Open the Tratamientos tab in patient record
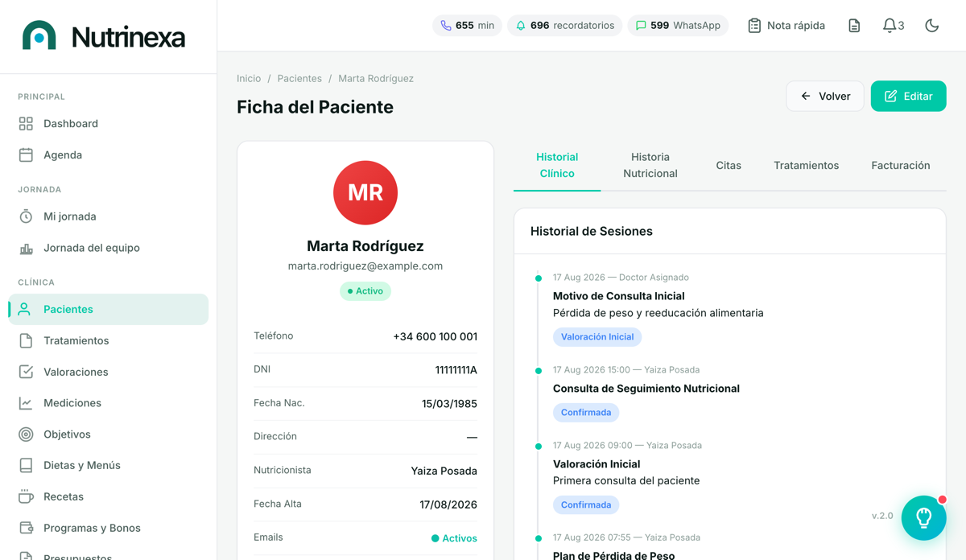966x560 pixels. [806, 166]
